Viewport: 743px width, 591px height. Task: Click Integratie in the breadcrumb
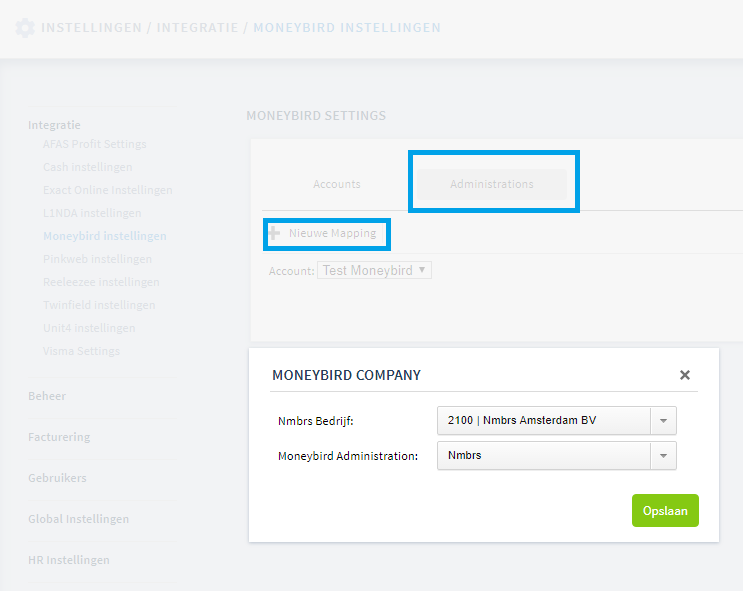click(198, 28)
